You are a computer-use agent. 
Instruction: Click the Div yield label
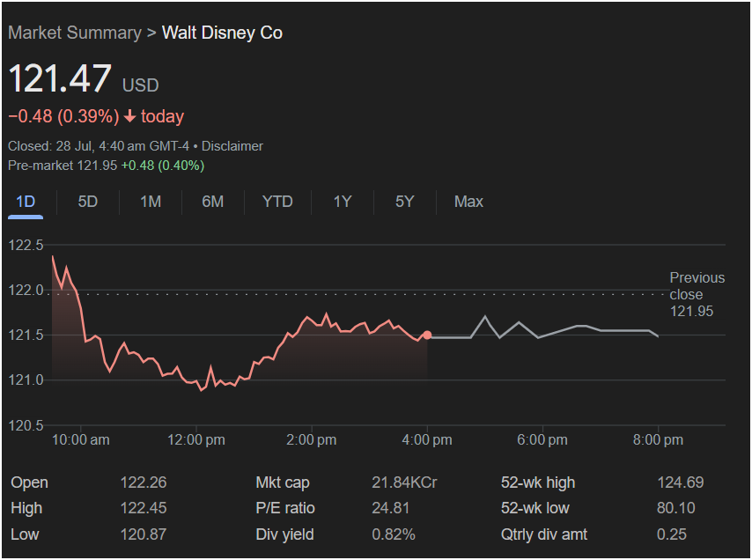285,534
